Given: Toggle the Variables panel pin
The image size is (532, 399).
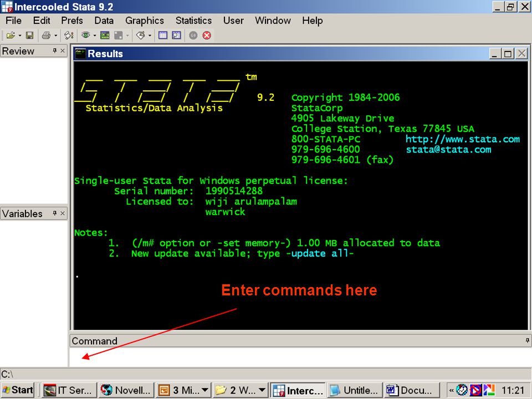Looking at the screenshot, I should point(55,213).
